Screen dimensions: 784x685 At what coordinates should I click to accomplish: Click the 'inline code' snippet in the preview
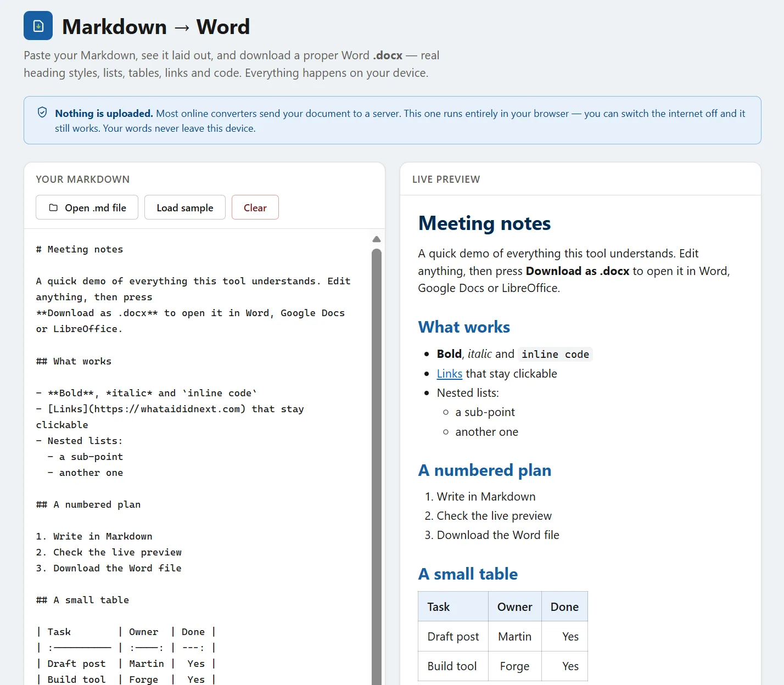tap(555, 355)
